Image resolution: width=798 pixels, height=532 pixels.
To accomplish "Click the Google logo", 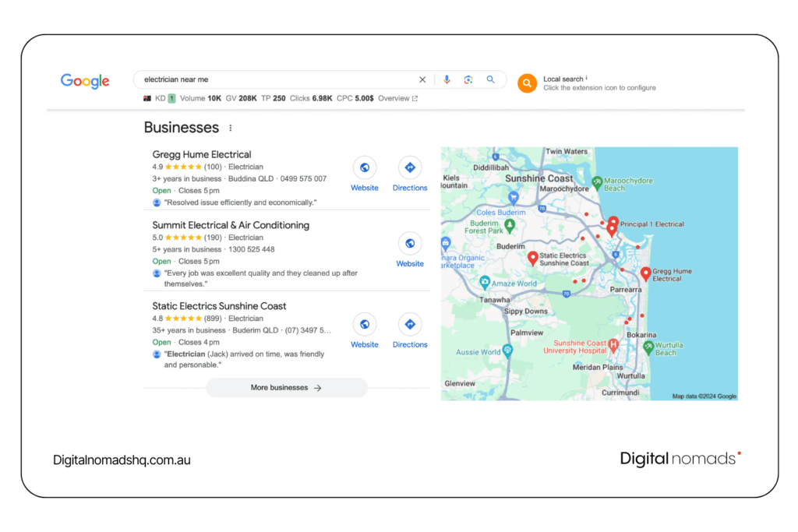I will click(x=85, y=80).
